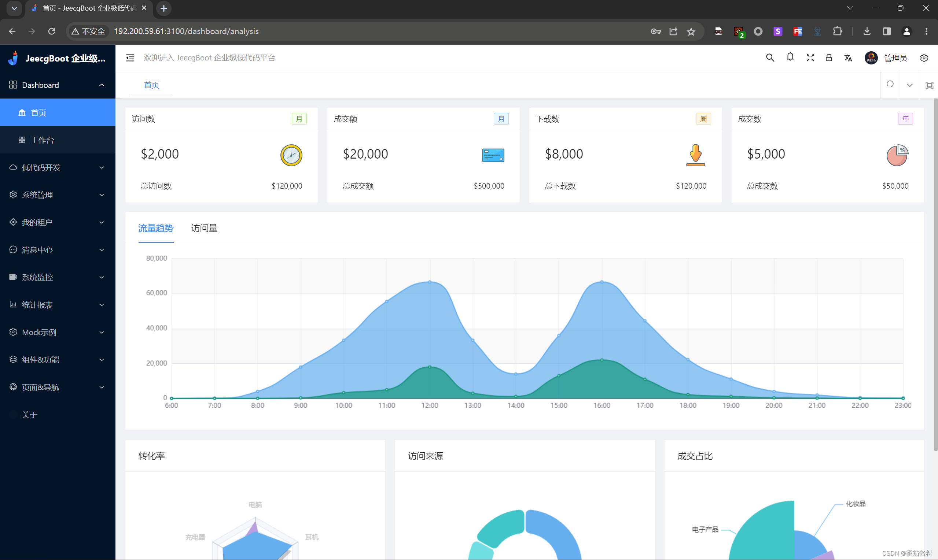Click the sidebar collapse menu icon

pos(130,58)
